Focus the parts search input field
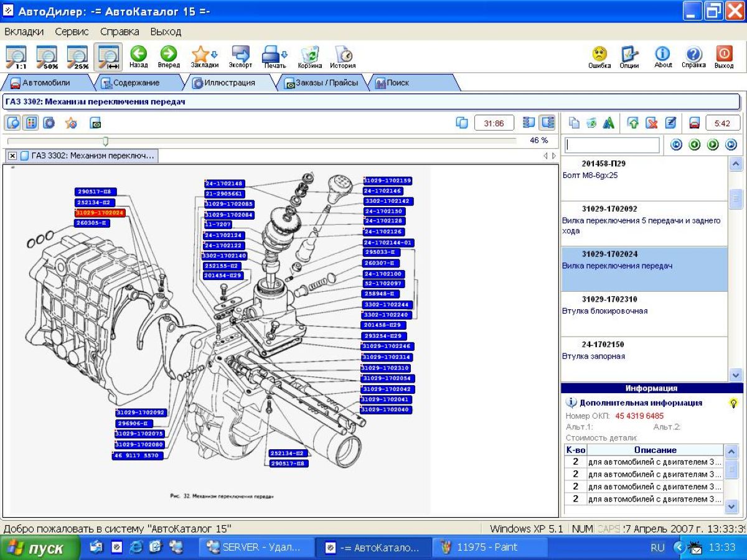The image size is (747, 560). 613,145
